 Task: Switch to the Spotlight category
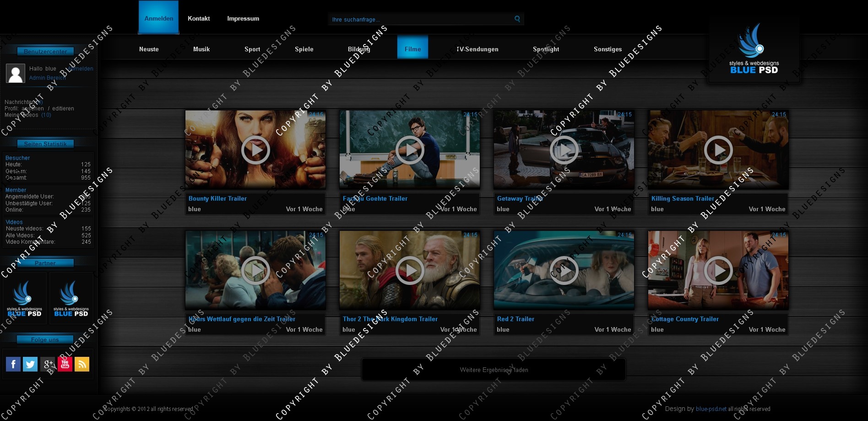point(546,49)
